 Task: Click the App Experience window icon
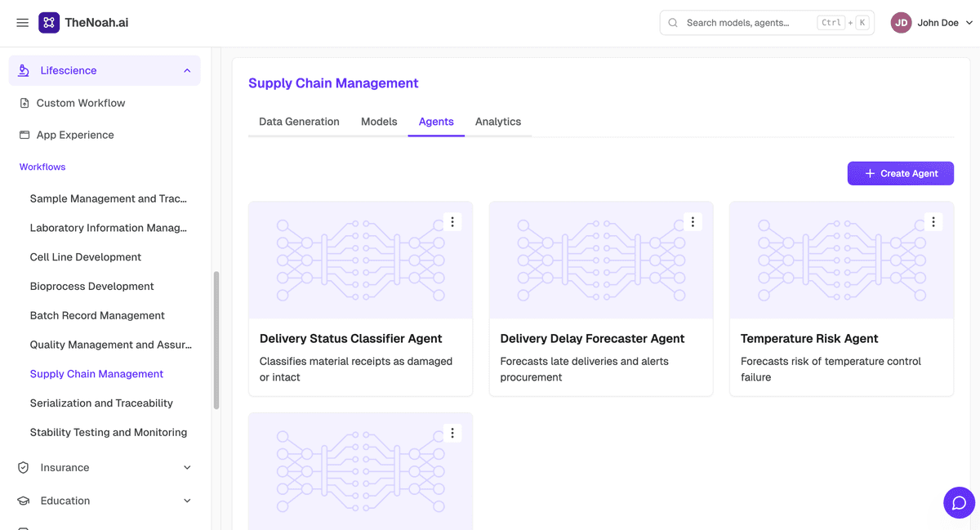[x=24, y=135]
